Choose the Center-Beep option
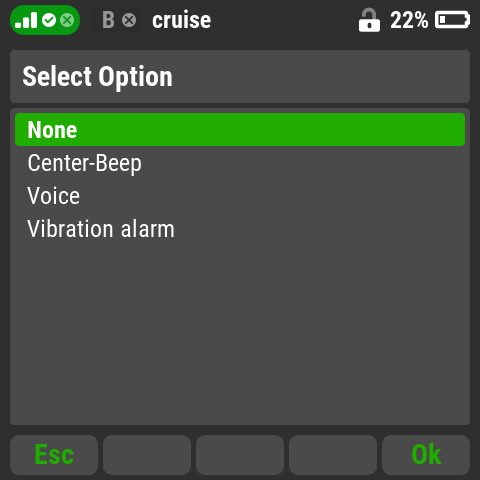The image size is (480, 480). click(x=240, y=163)
